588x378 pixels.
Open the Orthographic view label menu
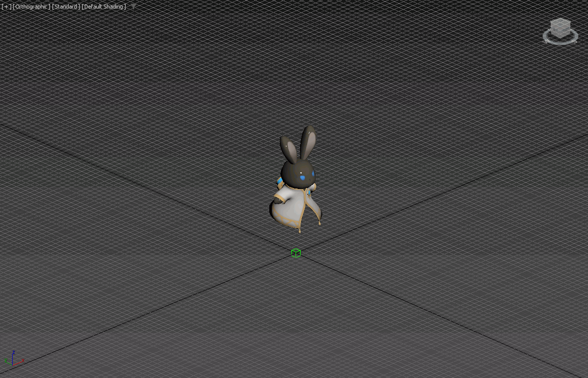[31, 7]
